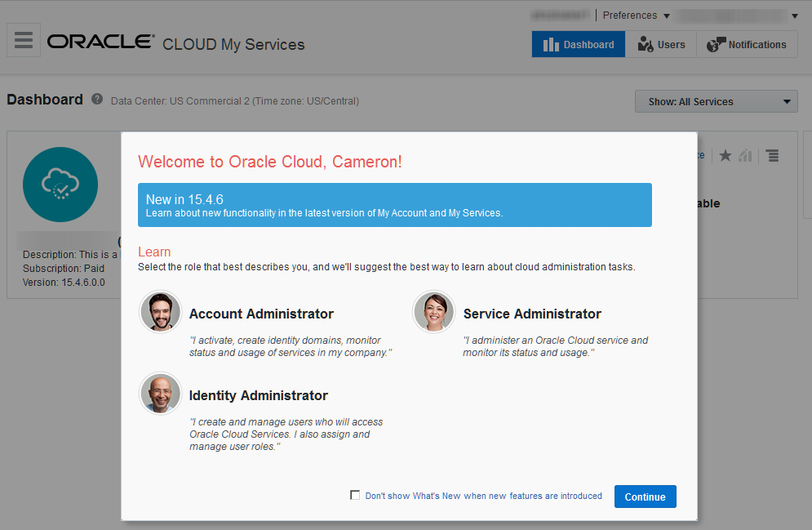This screenshot has height=530, width=812.
Task: Select the Identity Administrator role heading
Action: [x=259, y=395]
